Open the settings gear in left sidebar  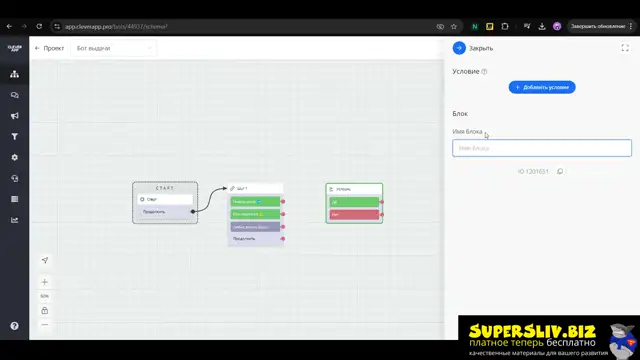click(14, 158)
